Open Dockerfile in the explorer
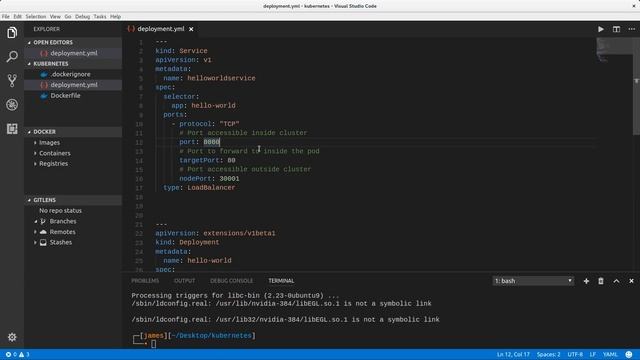Viewport: 640px width, 360px height. point(73,96)
